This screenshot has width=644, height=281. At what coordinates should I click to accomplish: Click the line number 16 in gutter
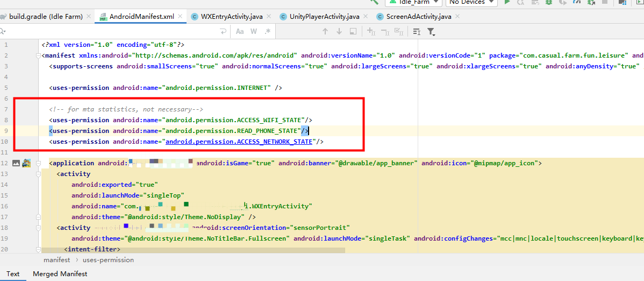[x=5, y=206]
